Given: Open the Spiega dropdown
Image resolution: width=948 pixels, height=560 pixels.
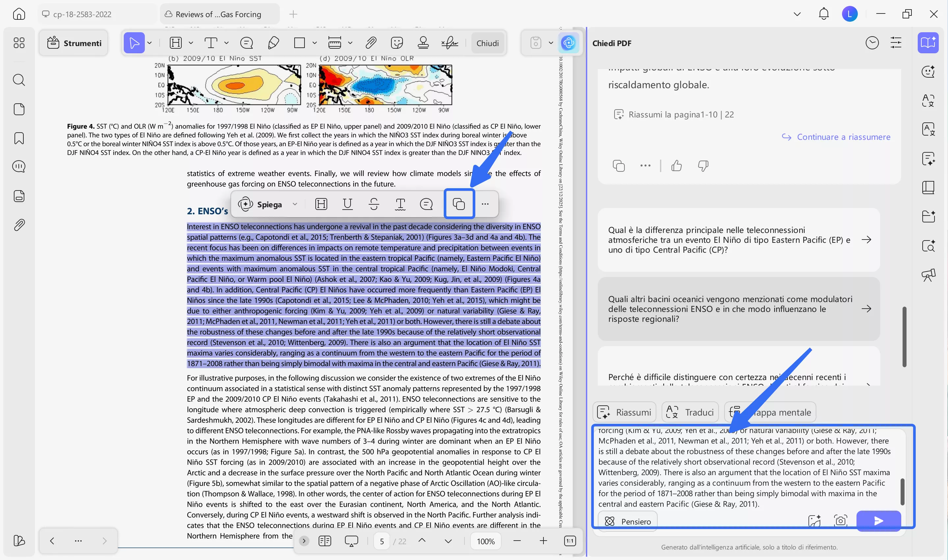Looking at the screenshot, I should click(296, 204).
